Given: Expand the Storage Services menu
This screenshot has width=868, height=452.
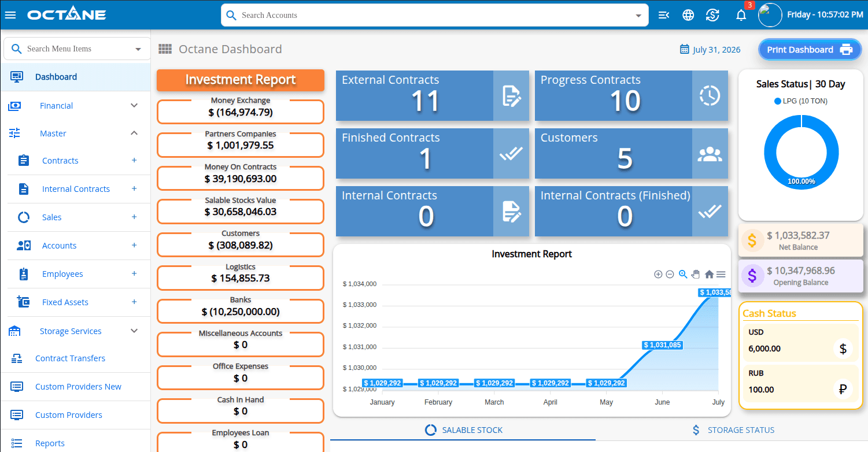Looking at the screenshot, I should [134, 331].
